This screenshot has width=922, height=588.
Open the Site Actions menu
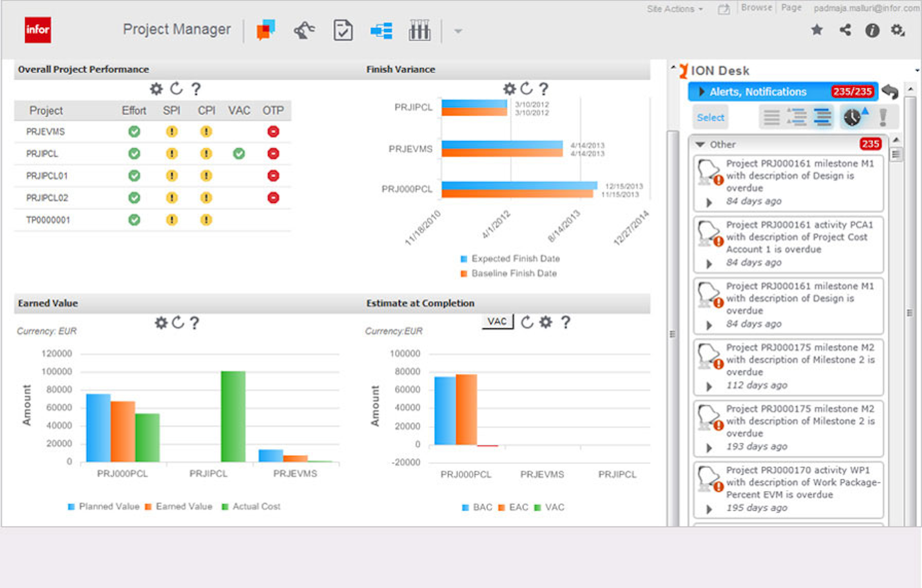[x=672, y=8]
